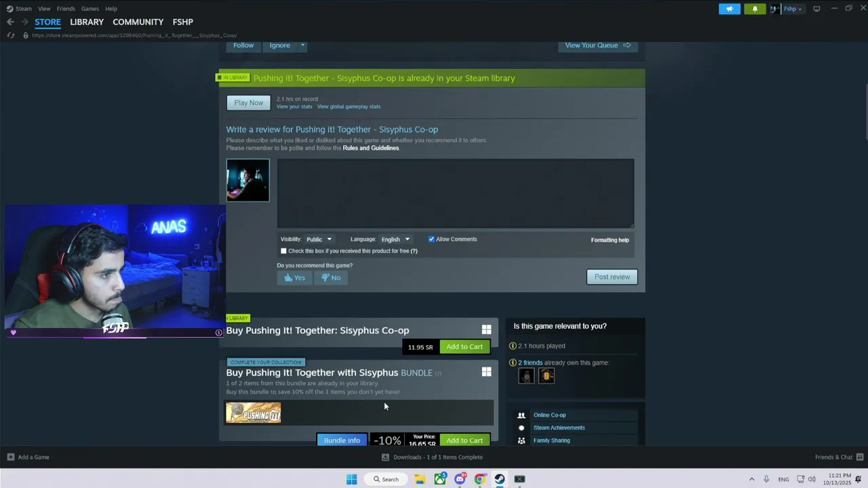The height and width of the screenshot is (488, 868).
Task: Click Windows icon beside 11.95 SR price
Action: click(x=486, y=329)
